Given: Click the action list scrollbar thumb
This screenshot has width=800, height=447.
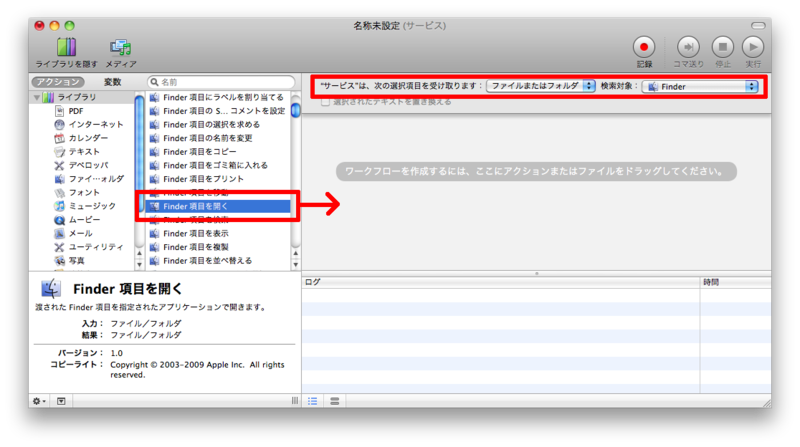Looking at the screenshot, I should (x=295, y=110).
